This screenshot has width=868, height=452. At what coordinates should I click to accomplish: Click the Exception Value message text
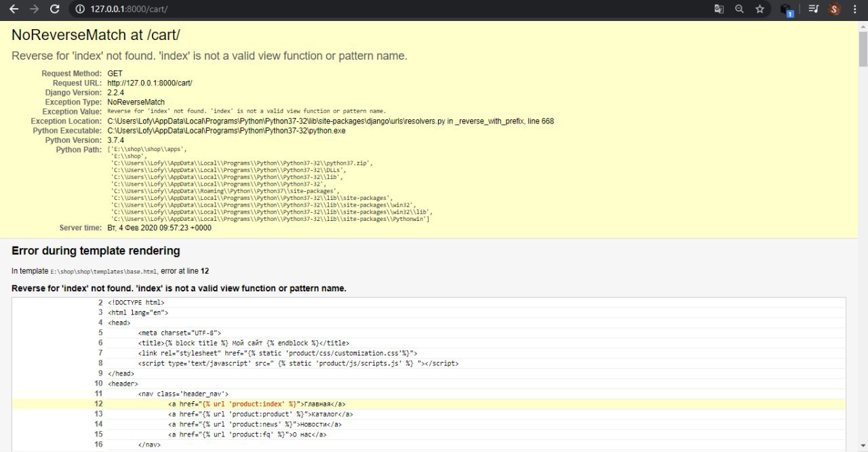click(247, 111)
